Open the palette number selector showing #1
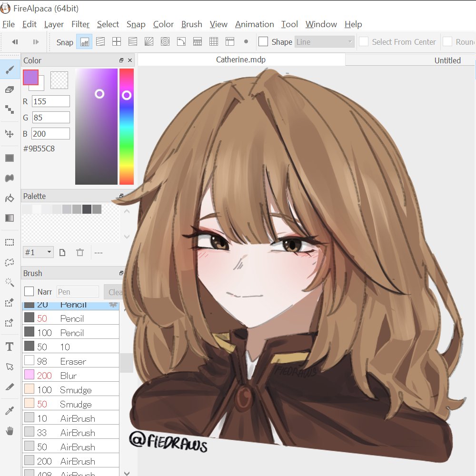 tap(38, 252)
